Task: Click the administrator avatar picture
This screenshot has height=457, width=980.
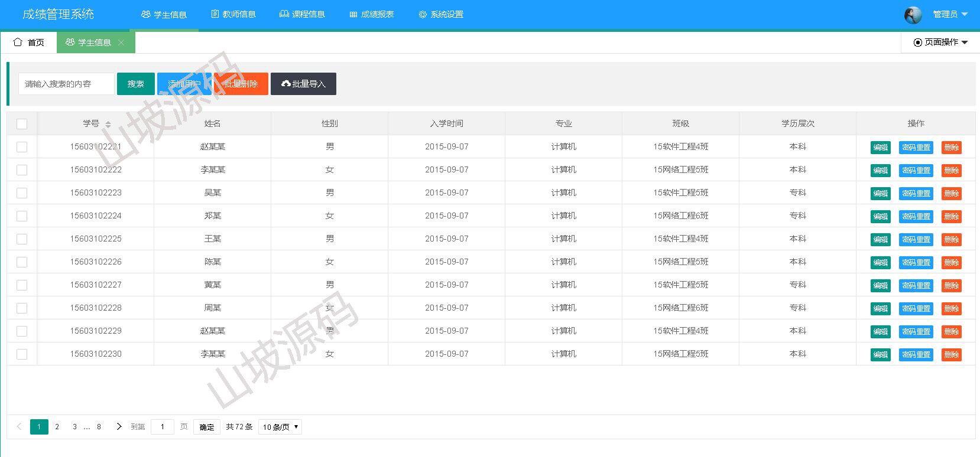Action: [913, 15]
